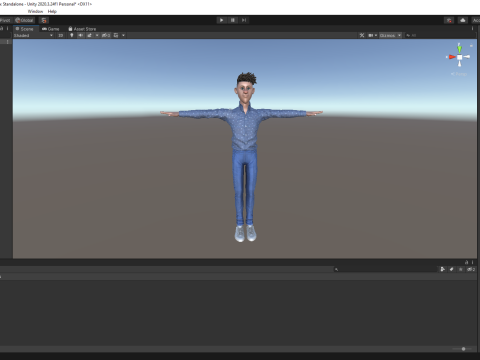480x360 pixels.
Task: Click the center cube of orientation gizmo
Action: click(460, 57)
